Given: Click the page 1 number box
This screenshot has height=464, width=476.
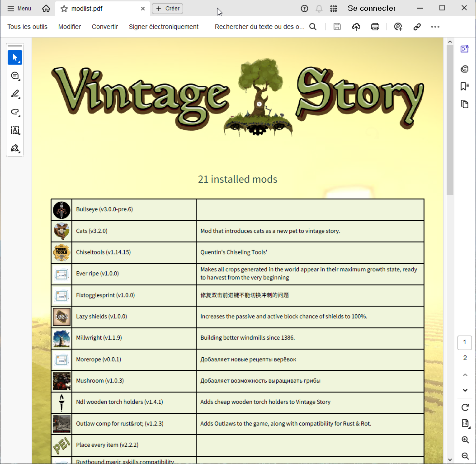Looking at the screenshot, I should click(464, 342).
